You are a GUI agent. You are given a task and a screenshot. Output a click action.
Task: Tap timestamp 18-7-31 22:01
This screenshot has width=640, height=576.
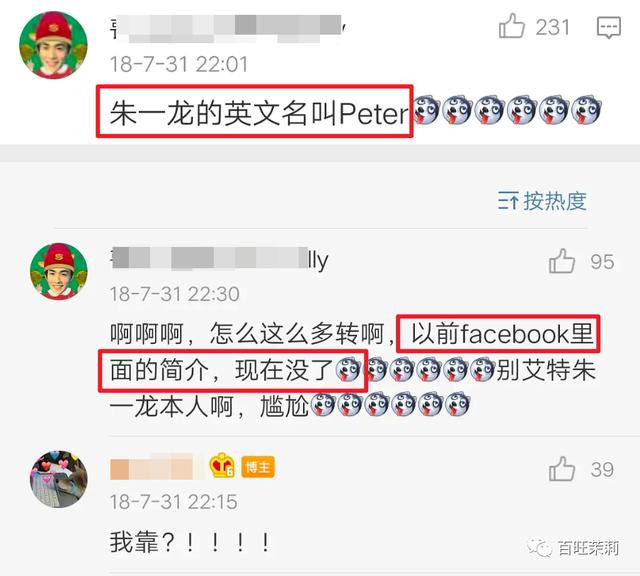pos(179,64)
